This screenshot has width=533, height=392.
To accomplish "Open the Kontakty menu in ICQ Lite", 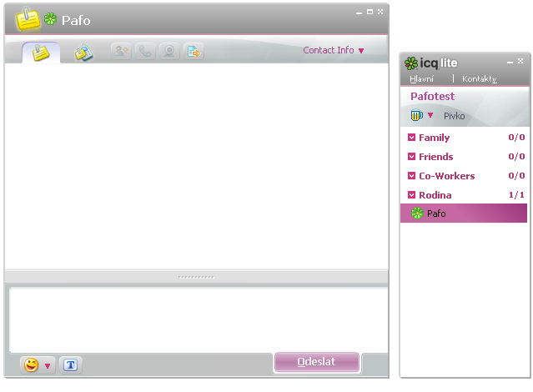I will click(480, 79).
